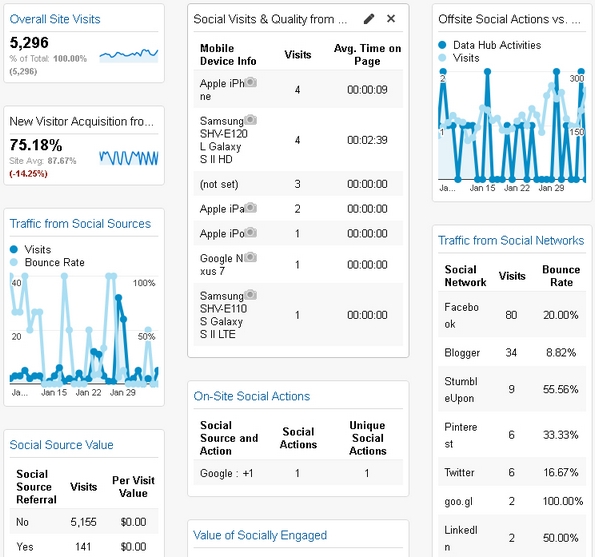Click camera icon beside Apple iPod row
Screen dimensions: 595x557
click(250, 233)
